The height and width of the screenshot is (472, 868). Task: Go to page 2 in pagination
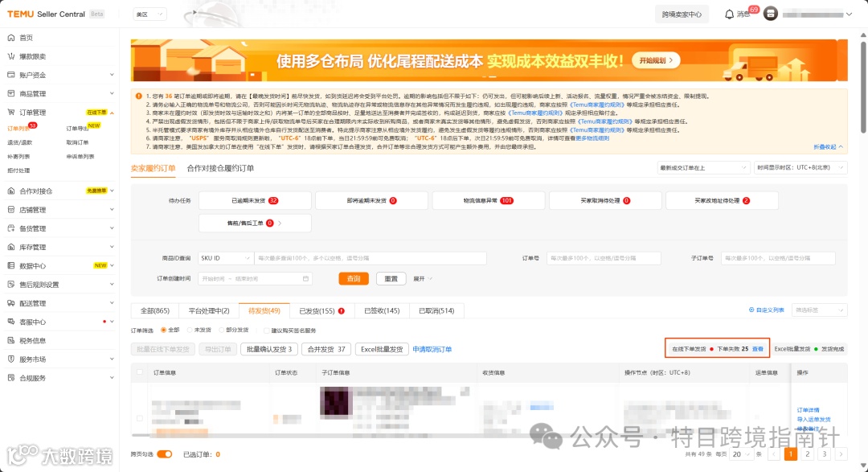(808, 454)
